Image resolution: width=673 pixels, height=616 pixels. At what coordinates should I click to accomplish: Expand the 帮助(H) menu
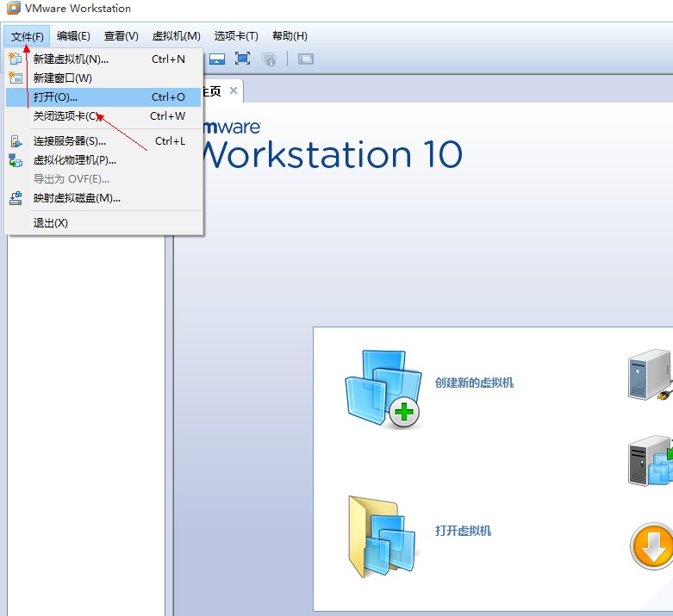pos(290,36)
